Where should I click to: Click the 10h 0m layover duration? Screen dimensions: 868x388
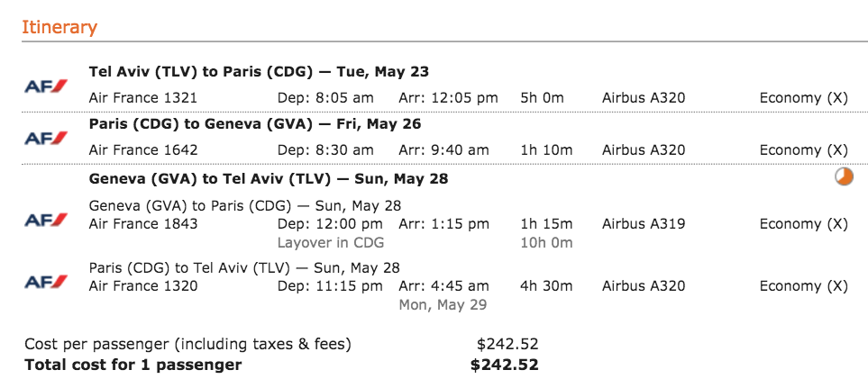546,243
